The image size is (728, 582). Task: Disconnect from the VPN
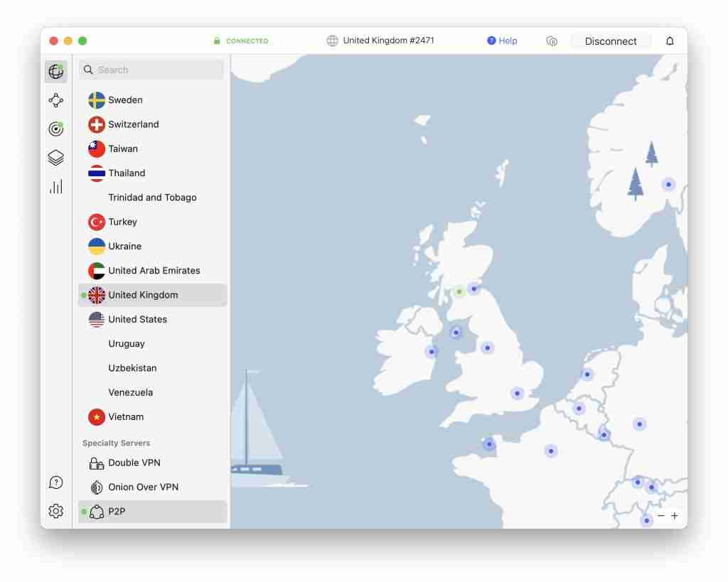click(611, 41)
